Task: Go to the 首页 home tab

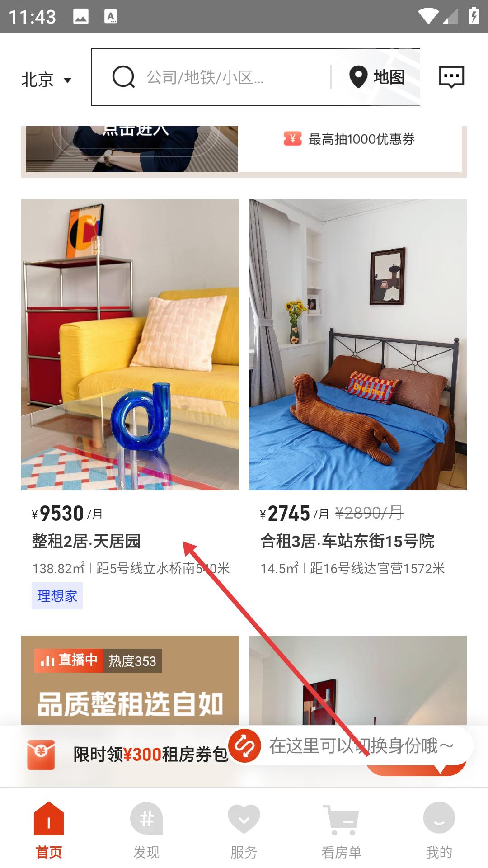Action: pyautogui.click(x=49, y=831)
